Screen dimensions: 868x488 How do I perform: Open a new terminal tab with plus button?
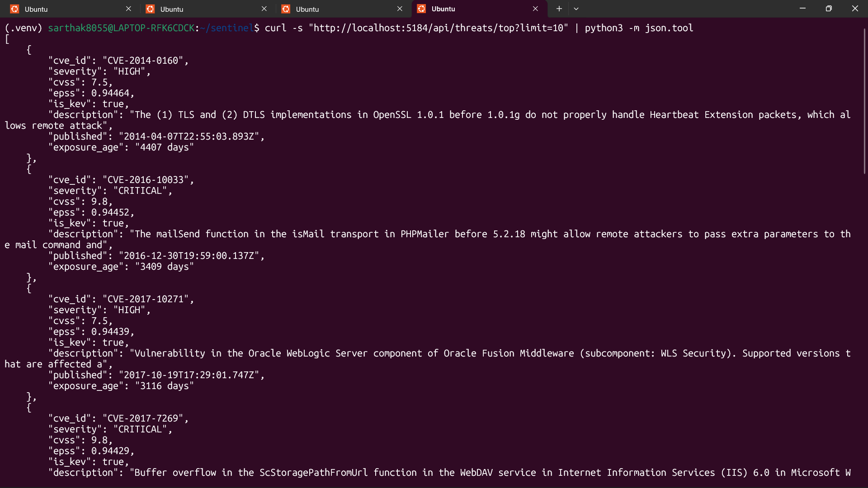click(x=559, y=9)
